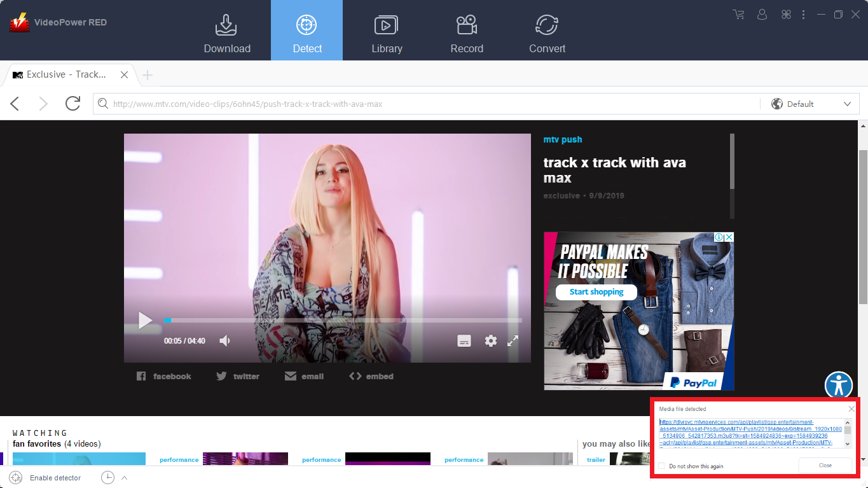Share video by email
The image size is (868, 488).
[x=304, y=376]
